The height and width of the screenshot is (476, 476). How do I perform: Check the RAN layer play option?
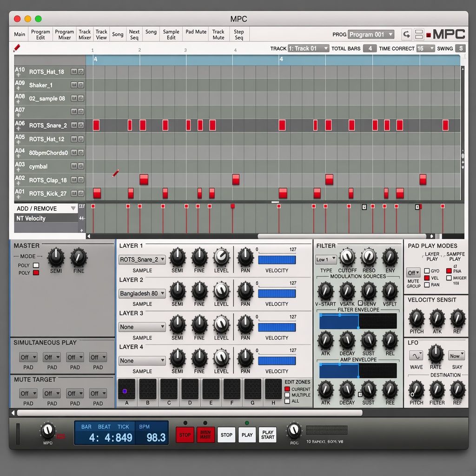pos(427,285)
